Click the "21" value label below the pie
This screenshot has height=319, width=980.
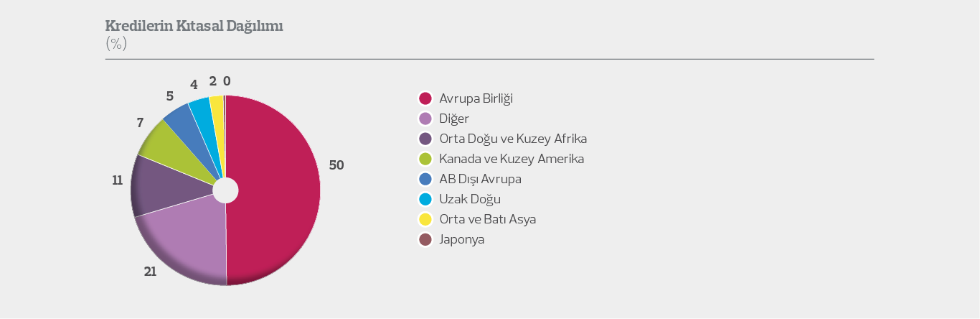(x=150, y=272)
